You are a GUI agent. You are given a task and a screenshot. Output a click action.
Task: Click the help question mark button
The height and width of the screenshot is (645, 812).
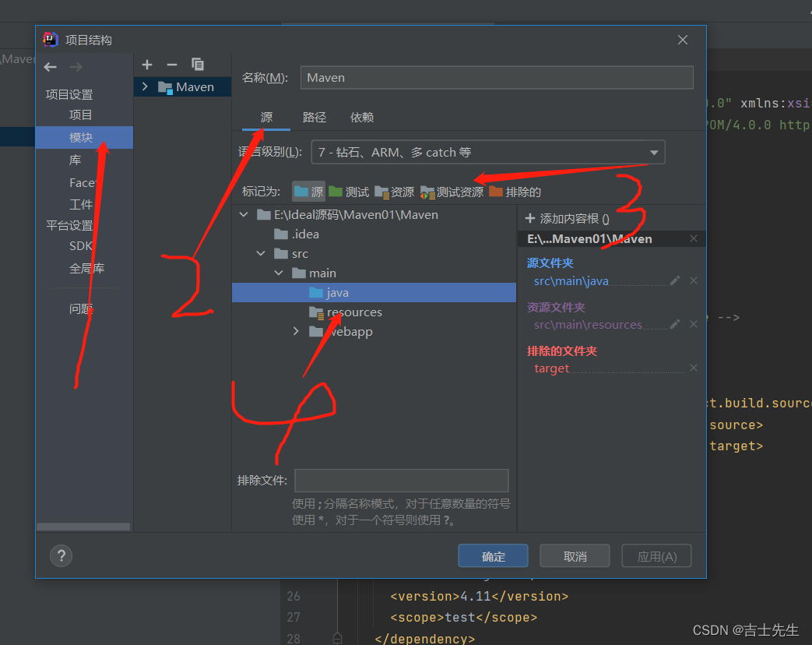(61, 556)
